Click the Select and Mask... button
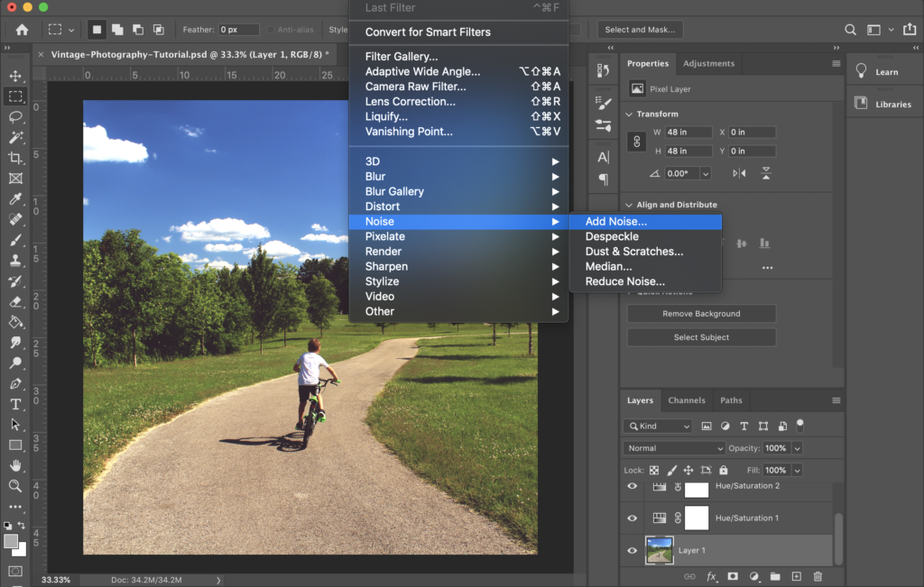The image size is (924, 587). coord(640,30)
